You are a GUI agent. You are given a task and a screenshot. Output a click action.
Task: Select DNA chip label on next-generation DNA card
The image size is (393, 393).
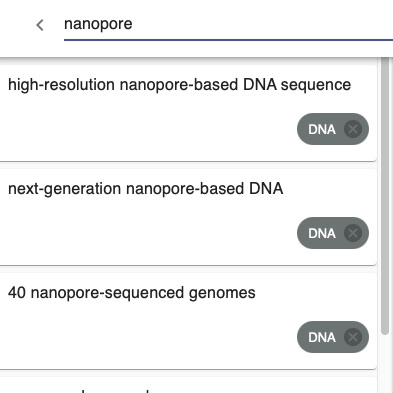(x=322, y=233)
